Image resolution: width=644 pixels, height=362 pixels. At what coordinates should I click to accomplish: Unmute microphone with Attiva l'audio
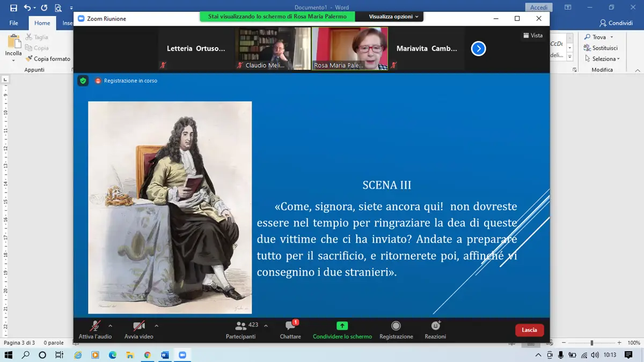coord(95,326)
